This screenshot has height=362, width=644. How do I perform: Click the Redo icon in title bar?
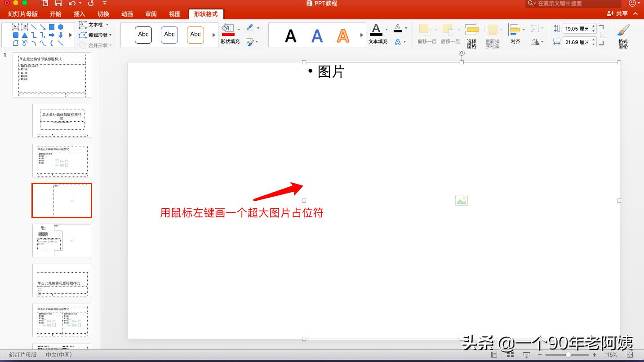coord(91,3)
